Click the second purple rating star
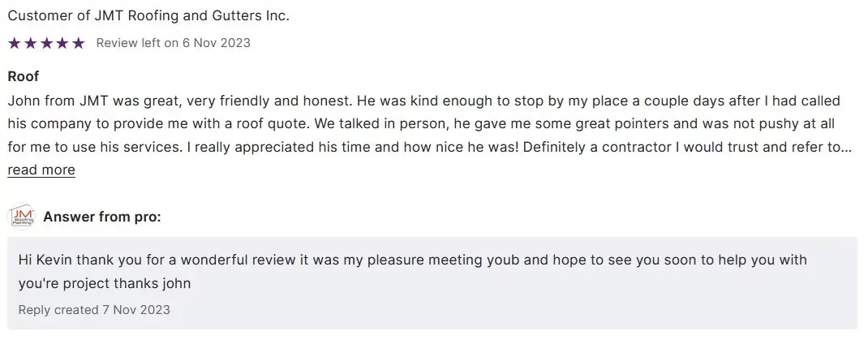868x340 pixels. (31, 43)
